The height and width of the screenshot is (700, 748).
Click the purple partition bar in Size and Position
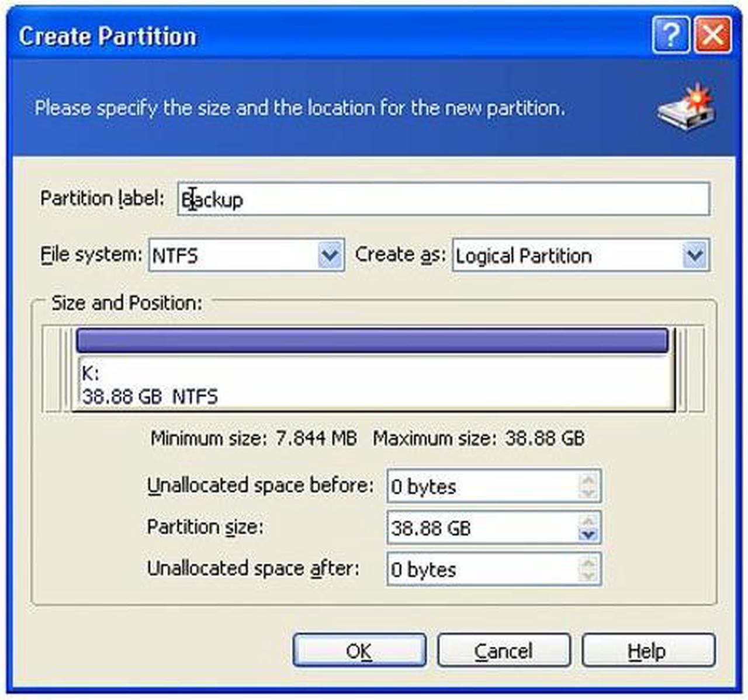click(372, 340)
